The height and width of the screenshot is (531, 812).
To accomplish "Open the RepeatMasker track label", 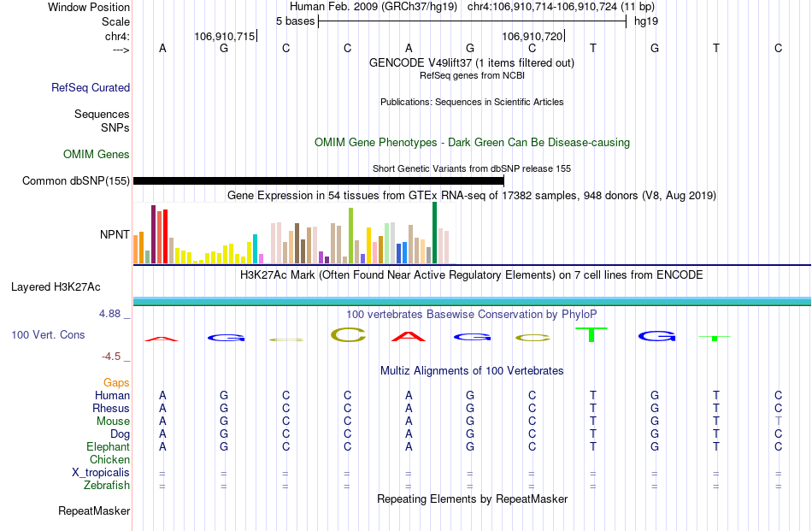I will click(94, 510).
